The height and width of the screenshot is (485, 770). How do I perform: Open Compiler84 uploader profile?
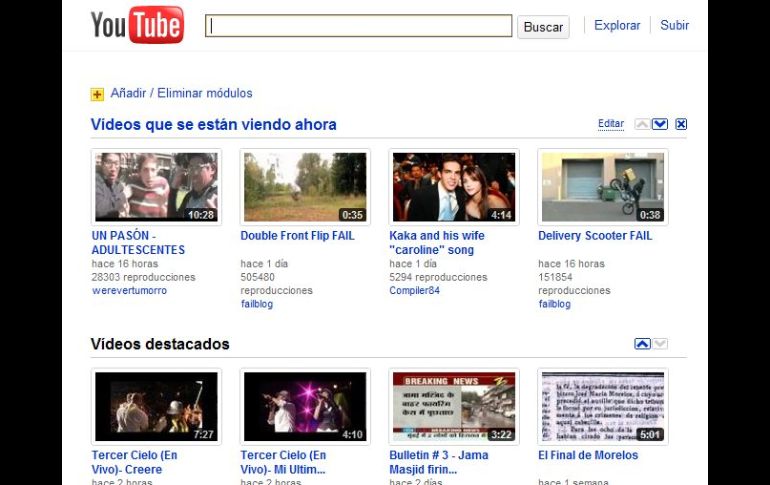(418, 291)
